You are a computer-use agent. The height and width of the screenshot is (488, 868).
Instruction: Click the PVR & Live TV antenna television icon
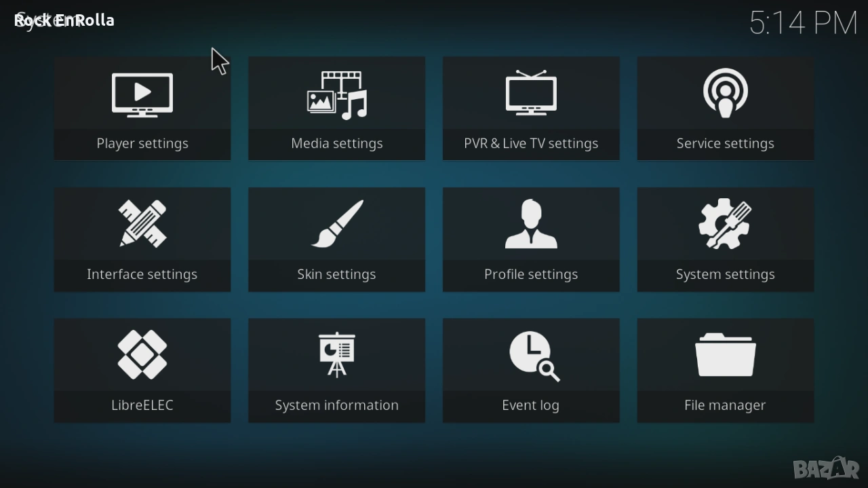[x=531, y=93]
